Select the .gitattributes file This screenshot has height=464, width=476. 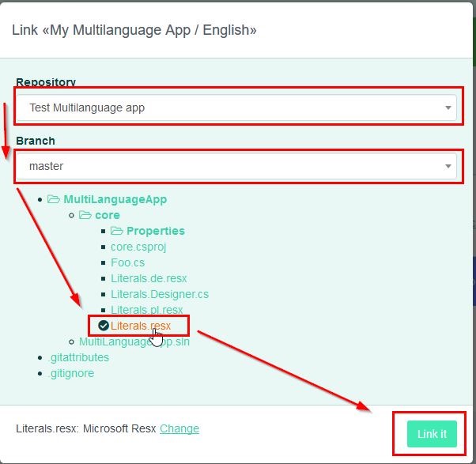point(78,357)
